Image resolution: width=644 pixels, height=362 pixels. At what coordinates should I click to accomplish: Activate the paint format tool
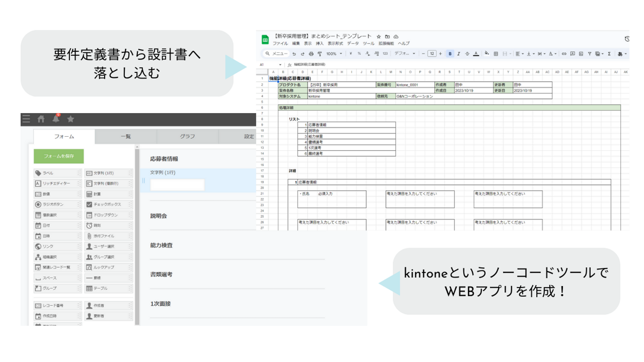click(x=319, y=54)
